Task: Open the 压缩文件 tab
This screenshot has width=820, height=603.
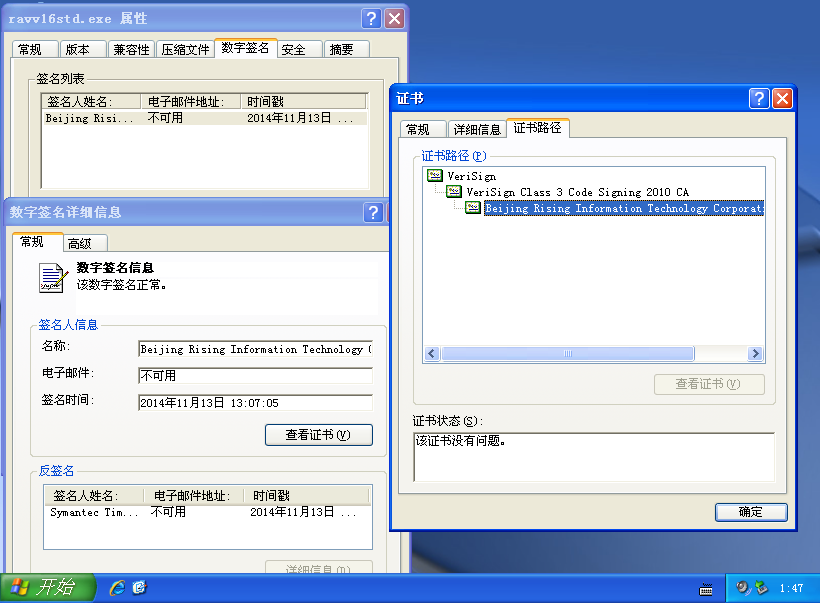Action: point(185,49)
